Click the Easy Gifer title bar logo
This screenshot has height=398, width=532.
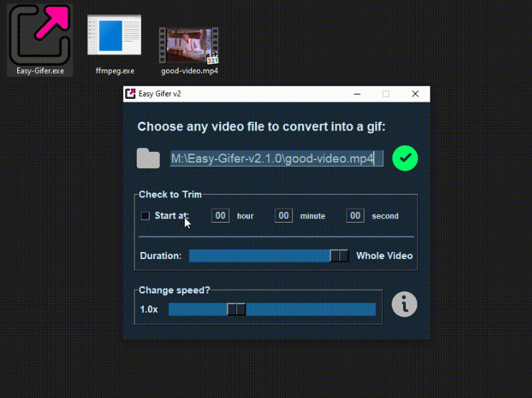130,94
